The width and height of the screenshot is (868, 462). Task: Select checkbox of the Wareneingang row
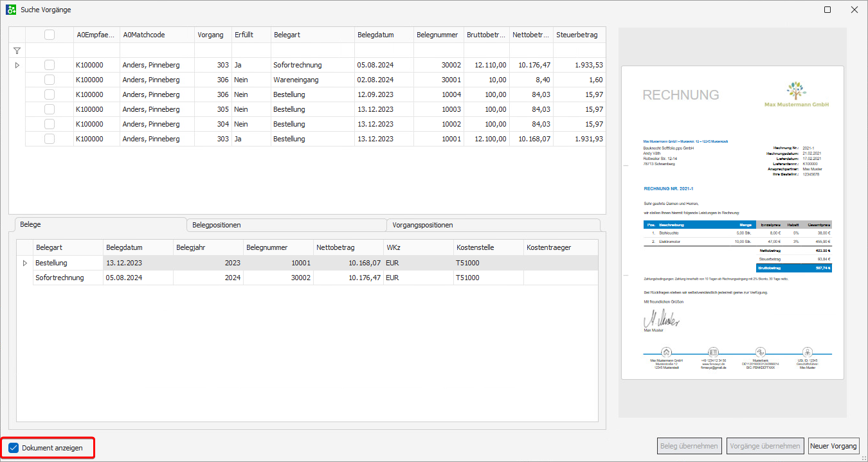[50, 80]
